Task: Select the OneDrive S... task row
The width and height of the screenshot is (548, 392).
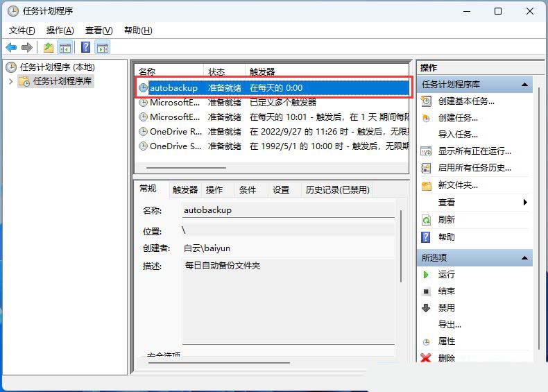Action: (x=273, y=146)
